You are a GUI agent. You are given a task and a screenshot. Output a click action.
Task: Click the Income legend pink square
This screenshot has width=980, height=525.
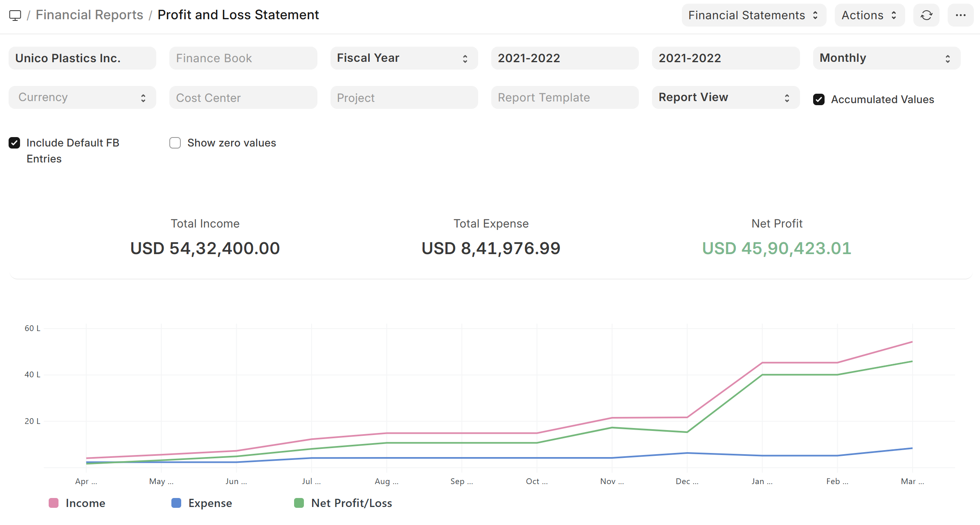pyautogui.click(x=54, y=503)
